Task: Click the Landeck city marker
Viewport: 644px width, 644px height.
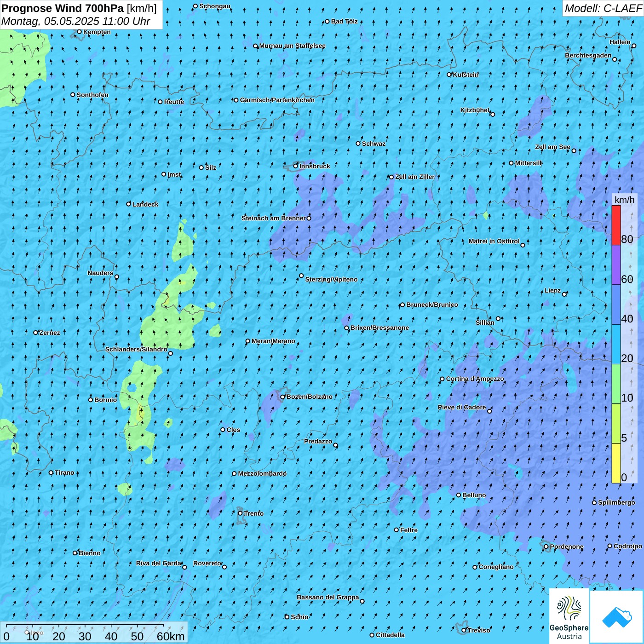Action: [x=129, y=204]
